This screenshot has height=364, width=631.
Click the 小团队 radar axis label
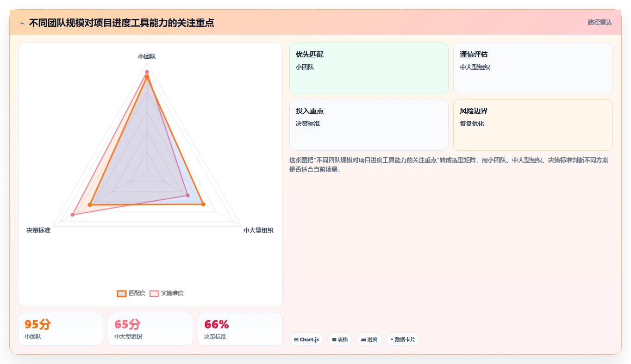(x=147, y=56)
